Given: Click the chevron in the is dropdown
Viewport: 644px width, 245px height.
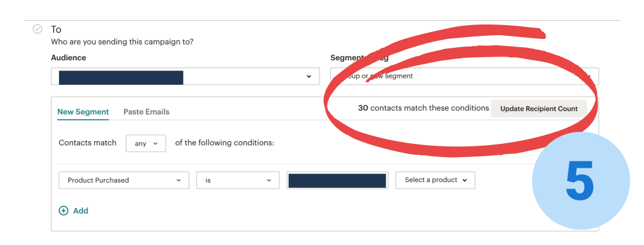Looking at the screenshot, I should (x=269, y=180).
